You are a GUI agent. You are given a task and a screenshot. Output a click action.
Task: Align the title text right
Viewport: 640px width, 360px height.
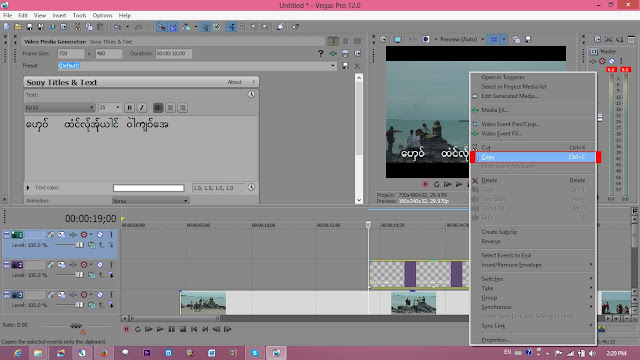coord(182,108)
